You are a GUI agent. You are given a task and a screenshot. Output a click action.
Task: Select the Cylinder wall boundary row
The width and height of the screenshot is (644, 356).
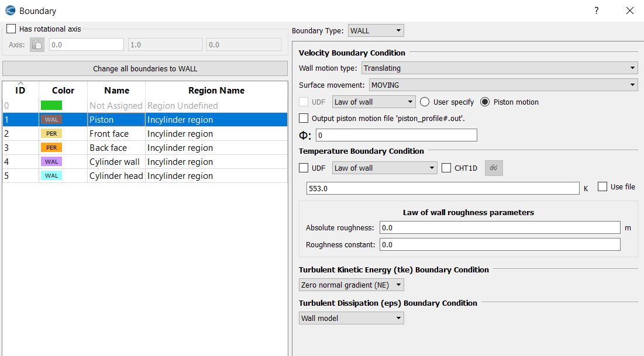pos(145,161)
